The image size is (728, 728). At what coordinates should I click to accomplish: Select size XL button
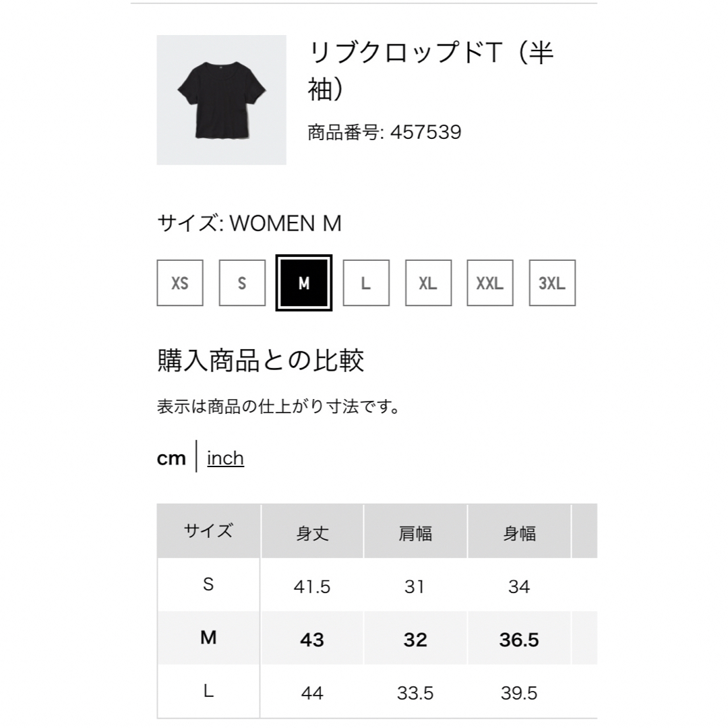pyautogui.click(x=429, y=282)
